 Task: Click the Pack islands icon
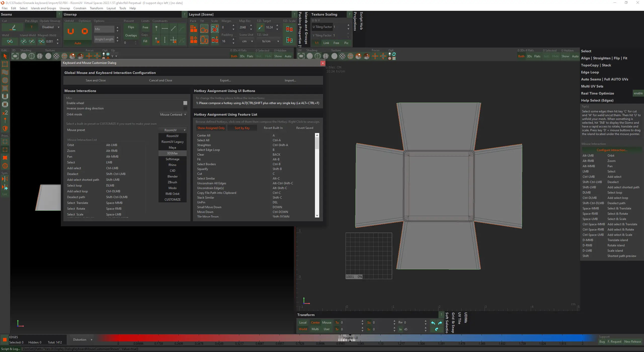pos(193,29)
